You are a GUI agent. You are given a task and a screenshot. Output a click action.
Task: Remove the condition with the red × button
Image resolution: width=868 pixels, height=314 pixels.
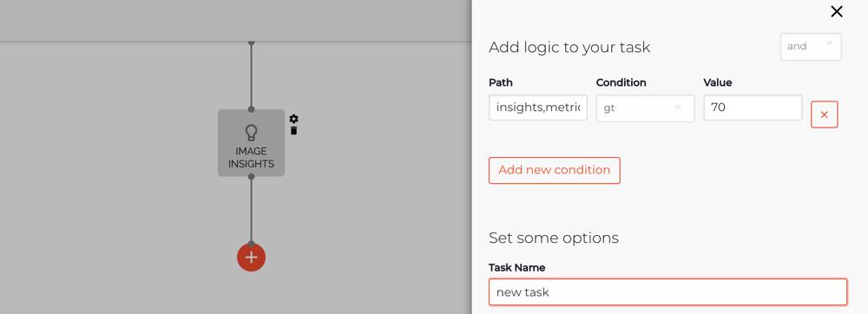(825, 114)
